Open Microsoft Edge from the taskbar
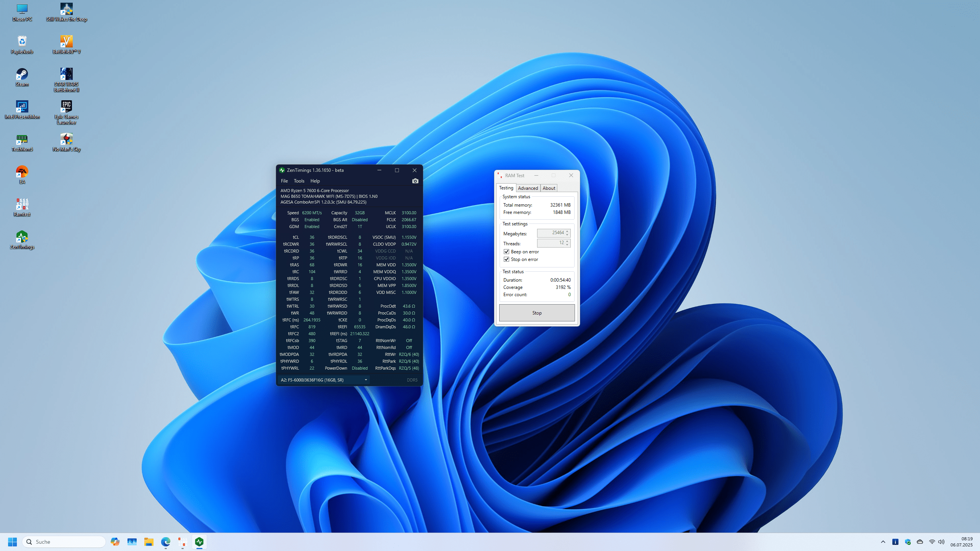 pyautogui.click(x=165, y=542)
